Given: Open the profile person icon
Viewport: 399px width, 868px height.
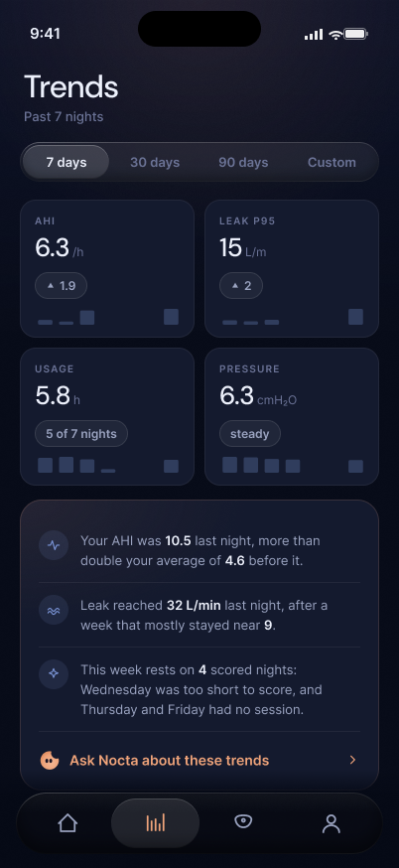Looking at the screenshot, I should pyautogui.click(x=331, y=823).
